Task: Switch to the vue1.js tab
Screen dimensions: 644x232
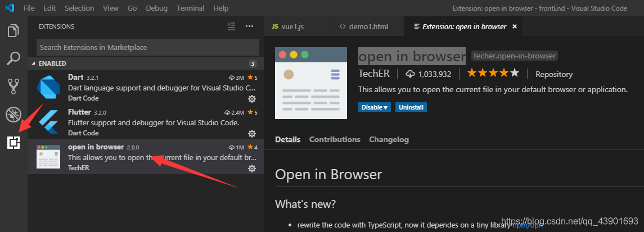Action: coord(298,26)
